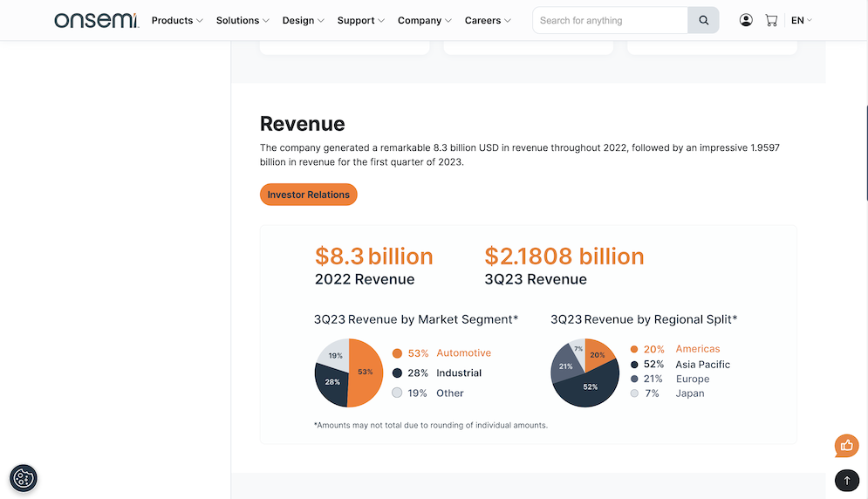Click the rounding amounts footnote
The height and width of the screenshot is (499, 868).
point(431,426)
